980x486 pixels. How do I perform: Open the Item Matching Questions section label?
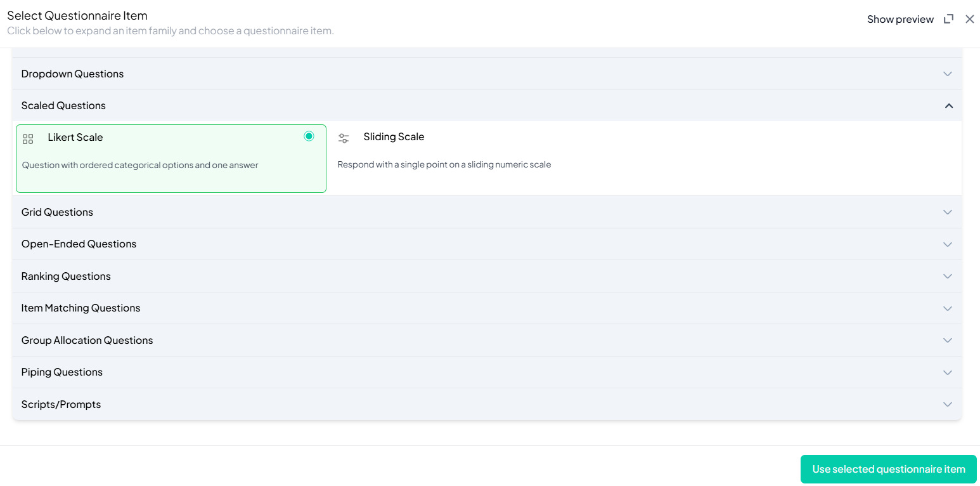pyautogui.click(x=81, y=308)
